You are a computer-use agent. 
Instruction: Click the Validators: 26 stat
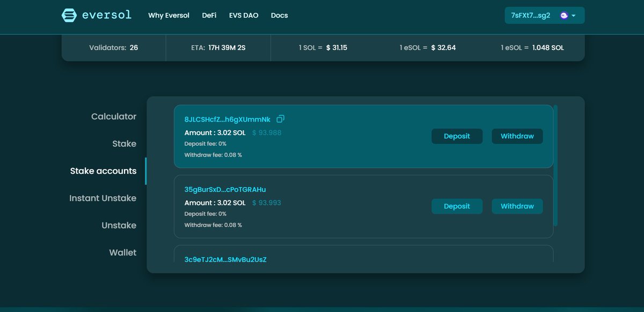click(114, 48)
